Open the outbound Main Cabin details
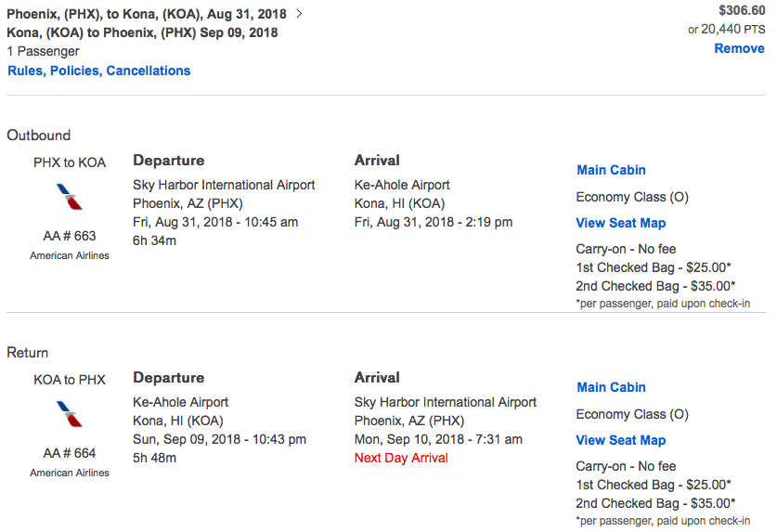Screen dimensions: 777x532 tap(611, 170)
